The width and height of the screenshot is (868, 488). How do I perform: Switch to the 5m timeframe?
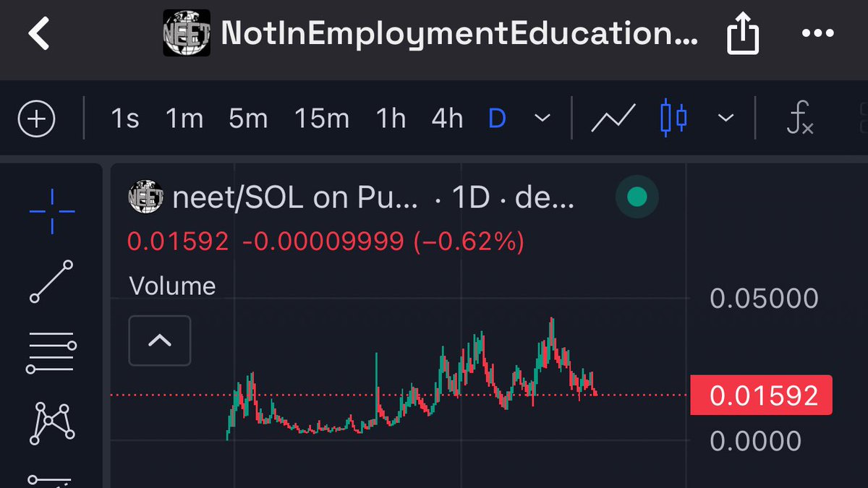248,119
